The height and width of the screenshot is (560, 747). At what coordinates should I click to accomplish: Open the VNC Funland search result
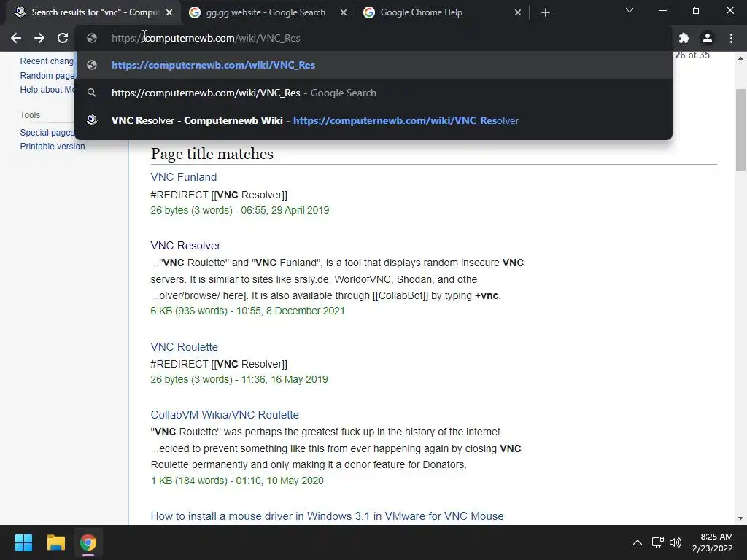point(183,177)
